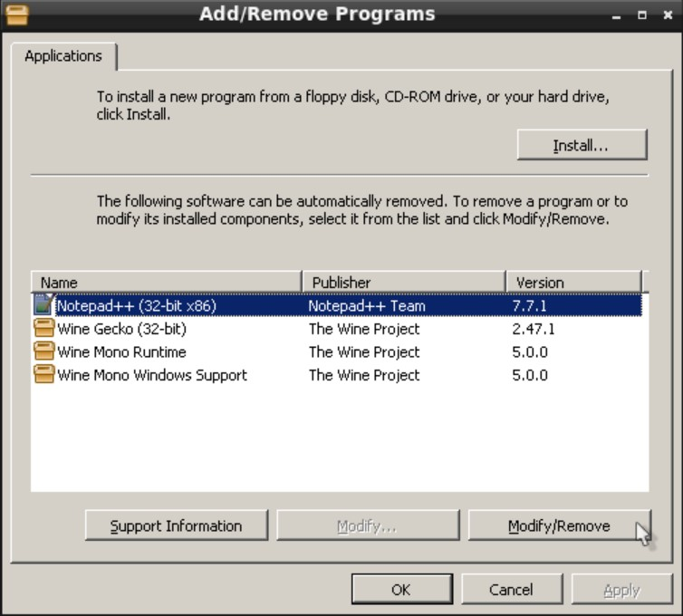
Task: Sort the list by the Name column header
Action: tap(166, 283)
